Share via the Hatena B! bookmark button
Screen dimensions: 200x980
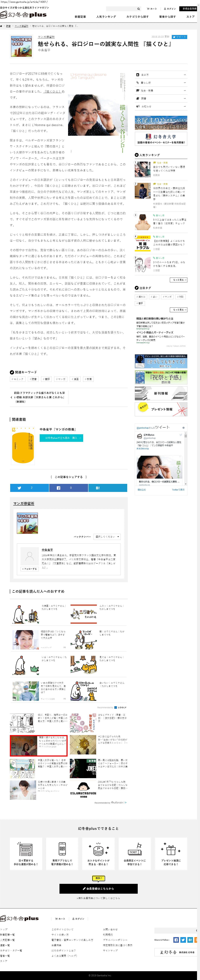pyautogui.click(x=107, y=488)
